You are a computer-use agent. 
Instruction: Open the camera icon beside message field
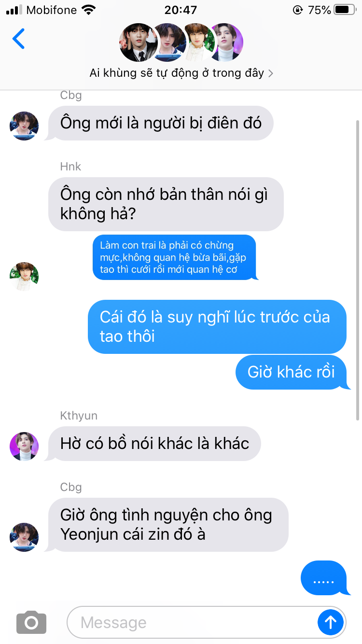tap(31, 622)
